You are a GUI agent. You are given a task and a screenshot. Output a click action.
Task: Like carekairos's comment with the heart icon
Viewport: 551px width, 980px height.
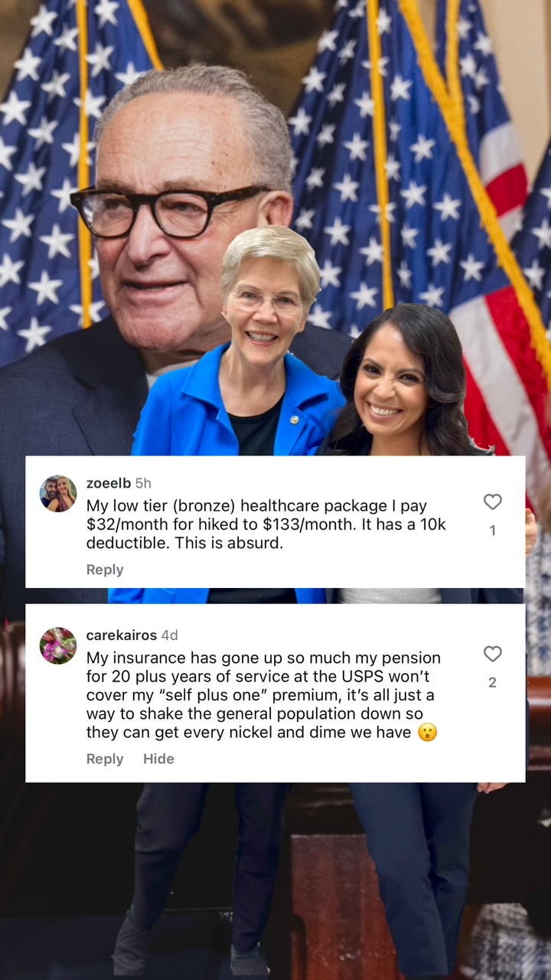493,654
